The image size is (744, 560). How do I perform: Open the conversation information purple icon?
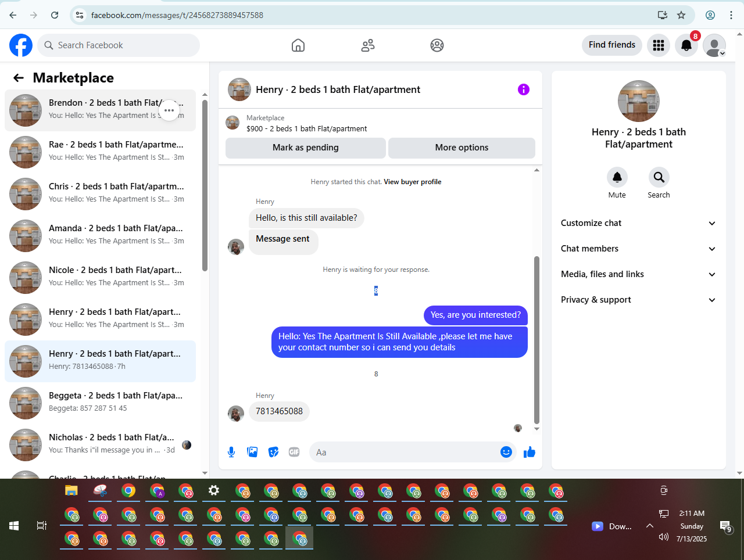pyautogui.click(x=524, y=89)
